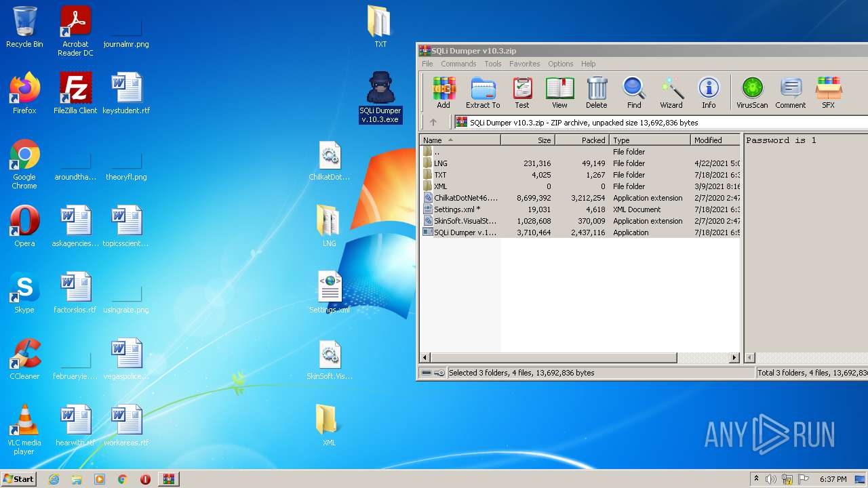
Task: Click the file list scroll-right arrow
Action: coord(734,358)
